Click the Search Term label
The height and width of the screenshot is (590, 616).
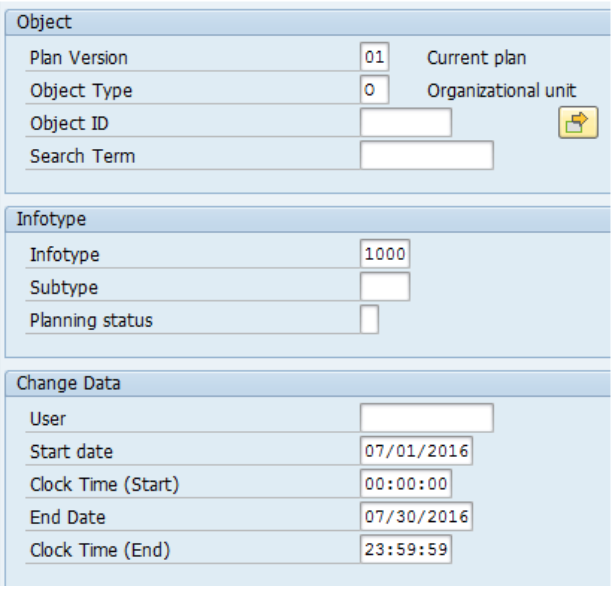click(x=83, y=157)
